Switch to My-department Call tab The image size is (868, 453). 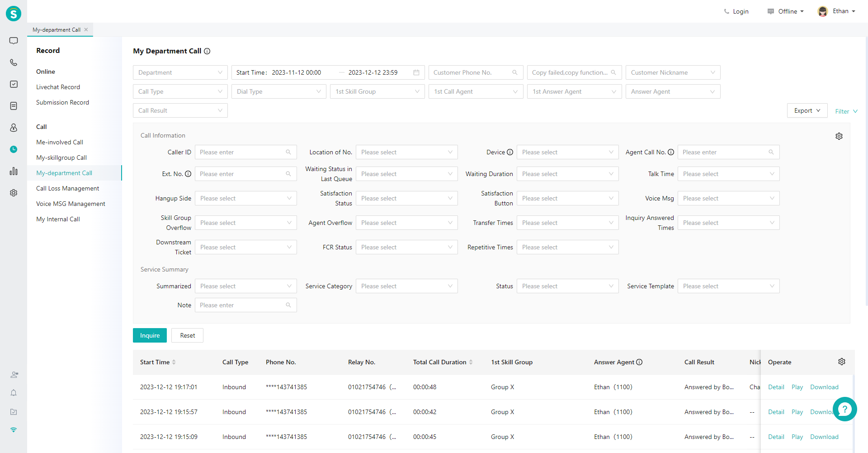[57, 29]
